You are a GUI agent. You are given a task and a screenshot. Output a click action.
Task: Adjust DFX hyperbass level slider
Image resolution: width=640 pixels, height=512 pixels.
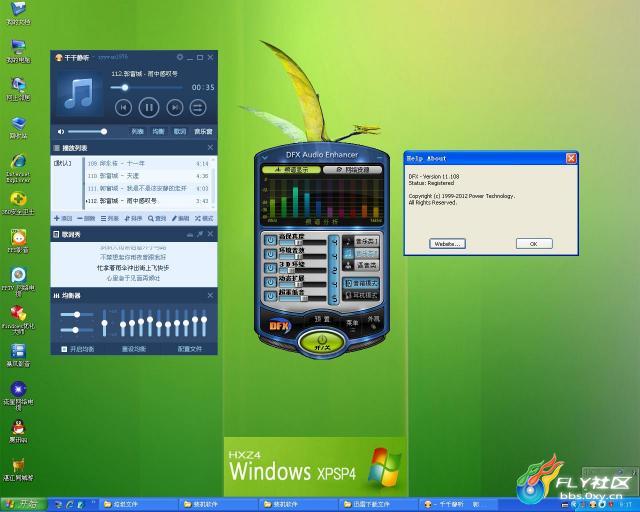coord(302,298)
